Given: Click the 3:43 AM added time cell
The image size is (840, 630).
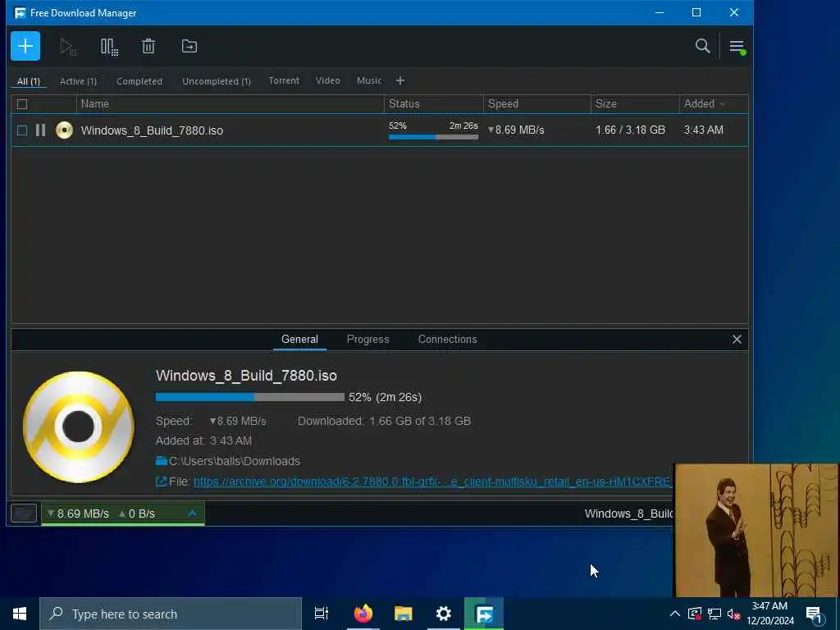Looking at the screenshot, I should 703,130.
